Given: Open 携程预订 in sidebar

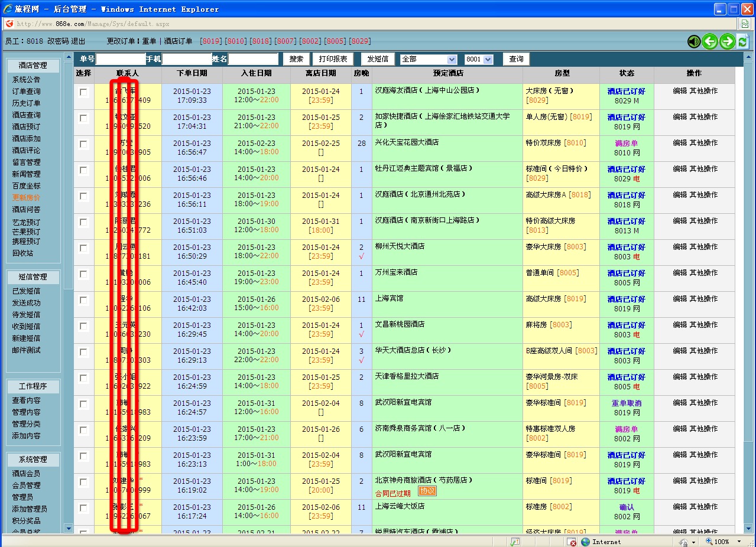Looking at the screenshot, I should [27, 241].
